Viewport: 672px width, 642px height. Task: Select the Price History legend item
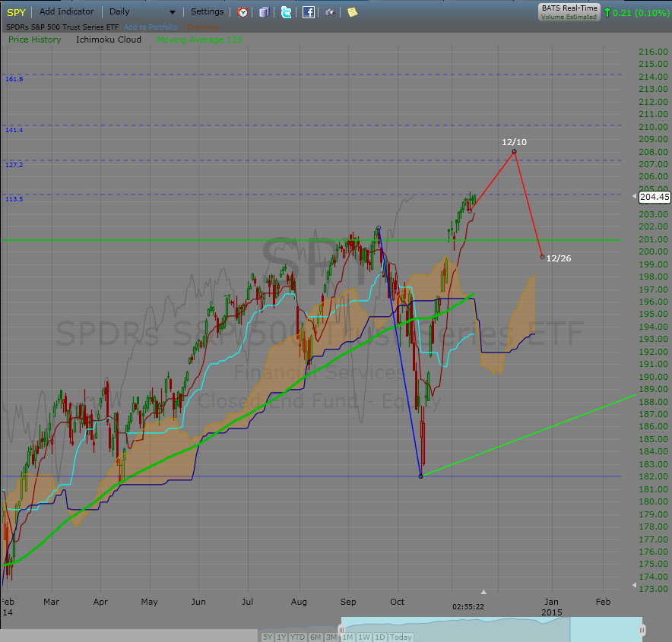[35, 40]
